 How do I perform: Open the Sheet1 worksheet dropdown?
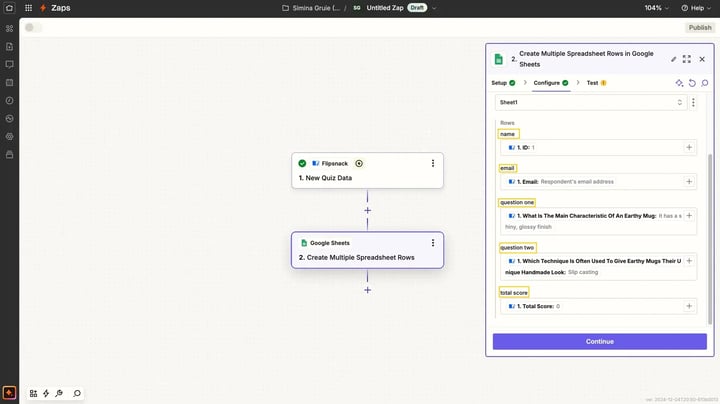point(591,102)
